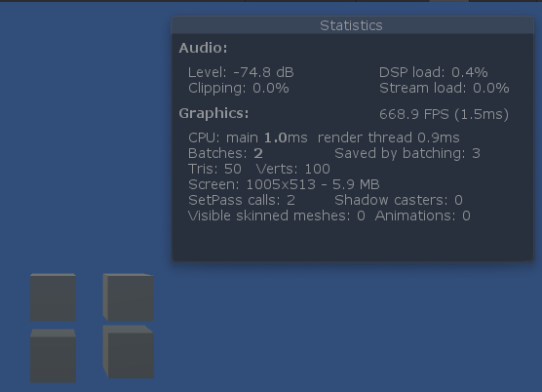Click the 668.9 FPS (1.5ms) readout

pyautogui.click(x=445, y=114)
